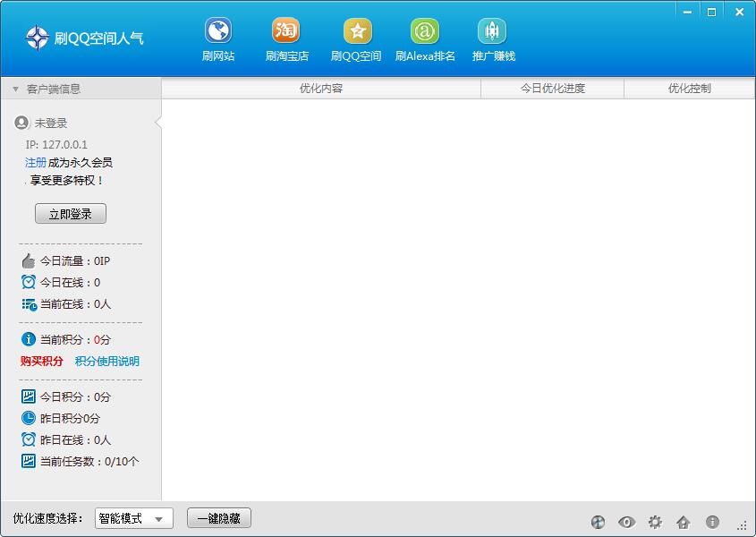
Task: Open the 刷网站 tool
Action: tap(218, 32)
